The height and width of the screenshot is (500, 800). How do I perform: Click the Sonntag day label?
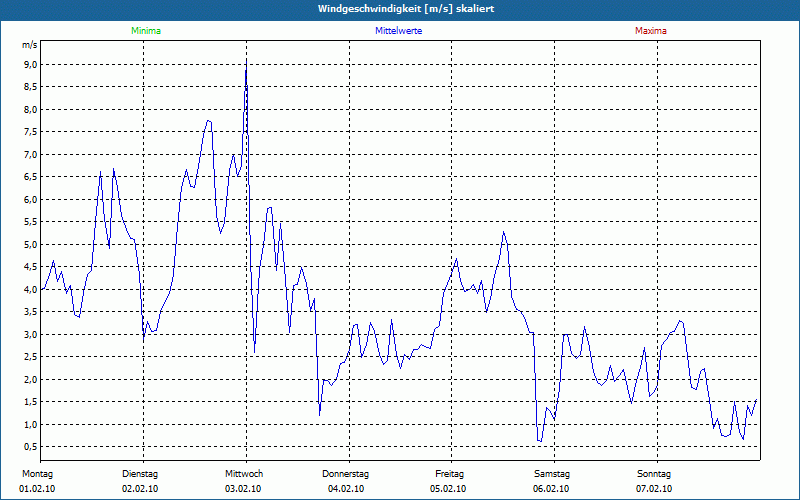point(654,474)
